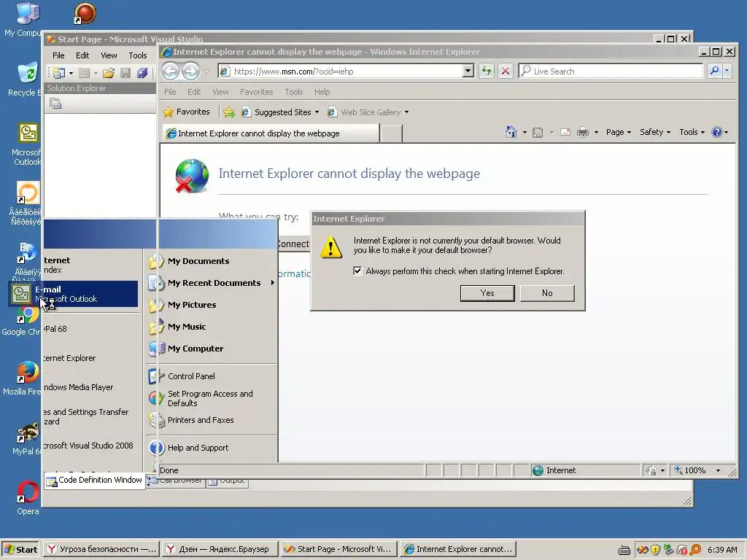Open the IE Tools command bar menu
747x560 pixels.
pyautogui.click(x=692, y=133)
